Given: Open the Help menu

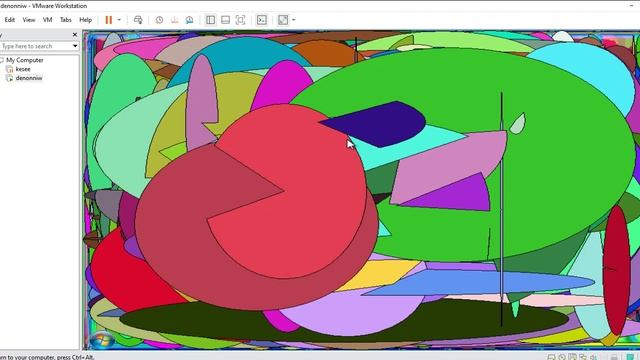Looking at the screenshot, I should coord(85,20).
